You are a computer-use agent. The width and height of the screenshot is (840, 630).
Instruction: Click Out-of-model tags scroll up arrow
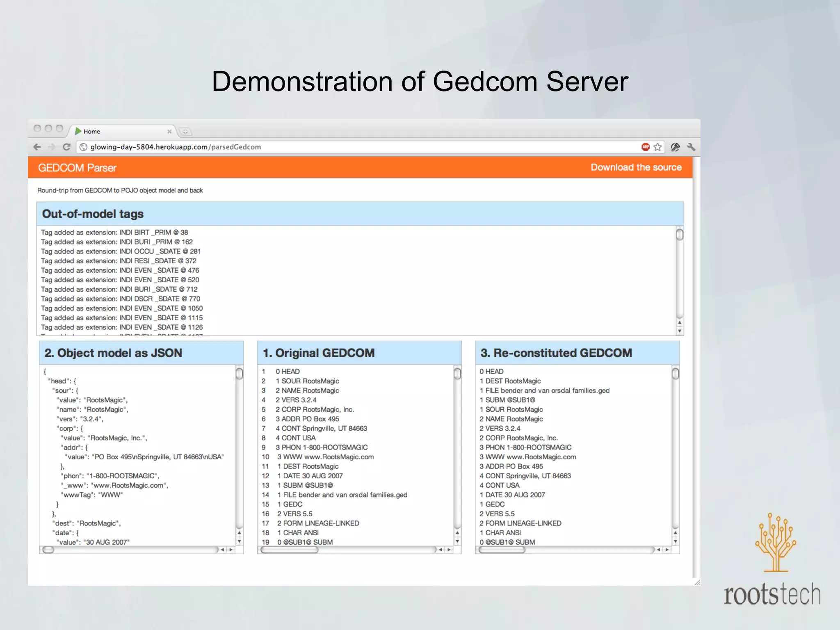click(680, 323)
